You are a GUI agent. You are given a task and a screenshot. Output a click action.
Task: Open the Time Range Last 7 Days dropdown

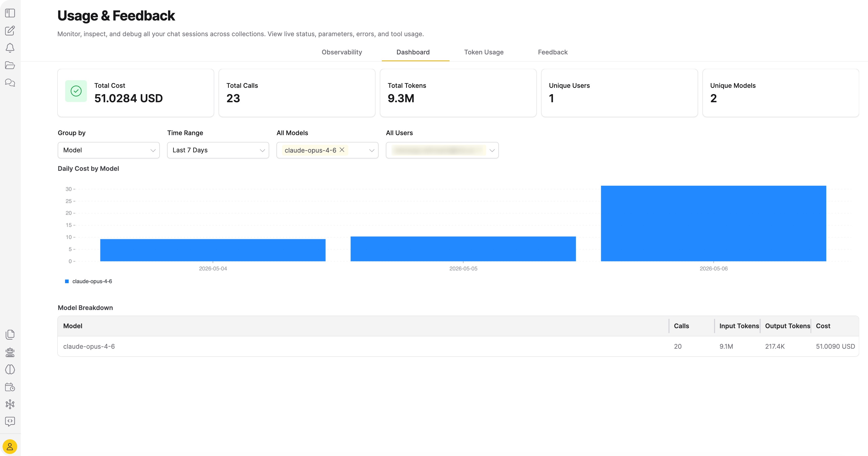[218, 150]
